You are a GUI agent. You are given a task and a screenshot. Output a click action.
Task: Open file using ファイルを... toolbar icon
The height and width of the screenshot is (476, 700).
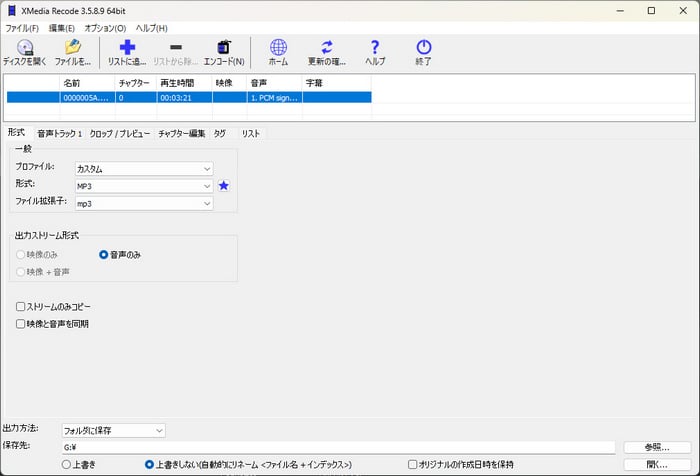pos(73,53)
